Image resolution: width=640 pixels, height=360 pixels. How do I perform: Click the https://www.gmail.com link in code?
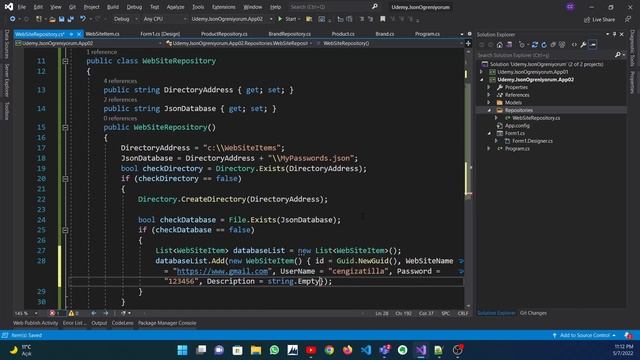222,271
